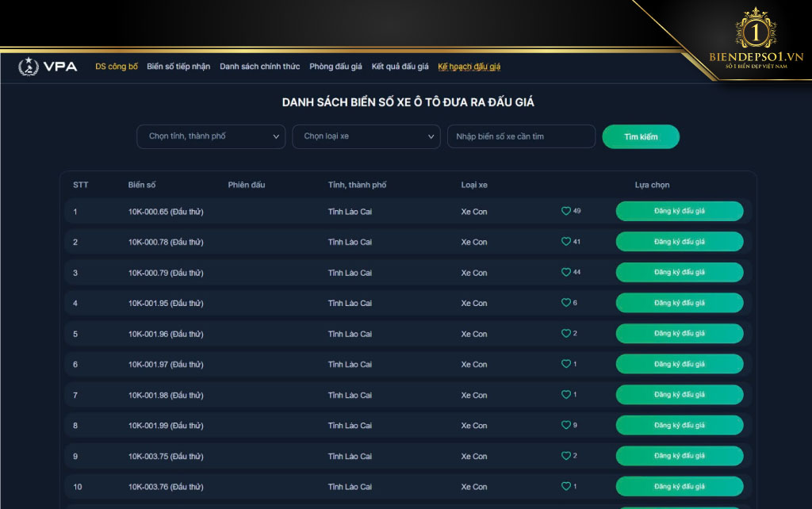The image size is (812, 509).
Task: Click the license plate search input field
Action: pyautogui.click(x=521, y=136)
